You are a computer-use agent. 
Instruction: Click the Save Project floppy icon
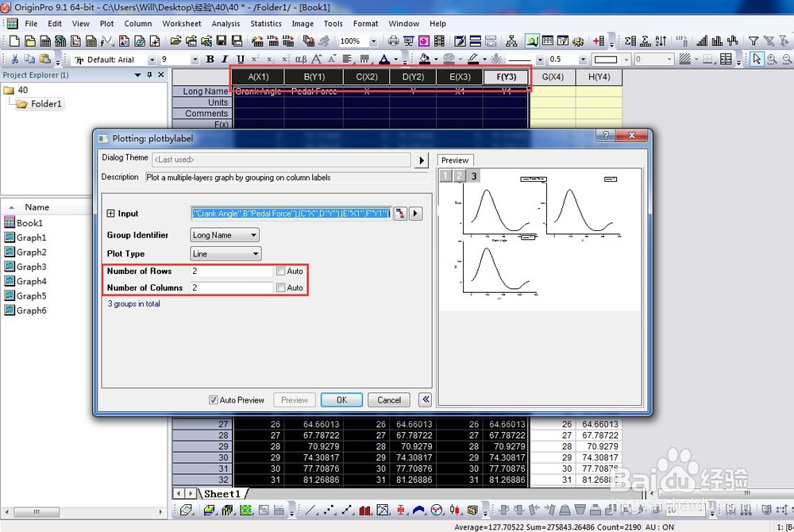tap(222, 41)
